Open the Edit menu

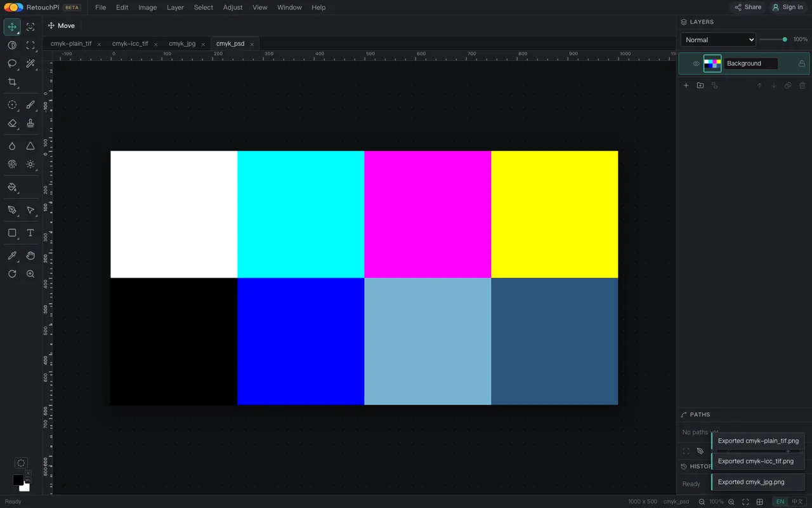[x=122, y=8]
